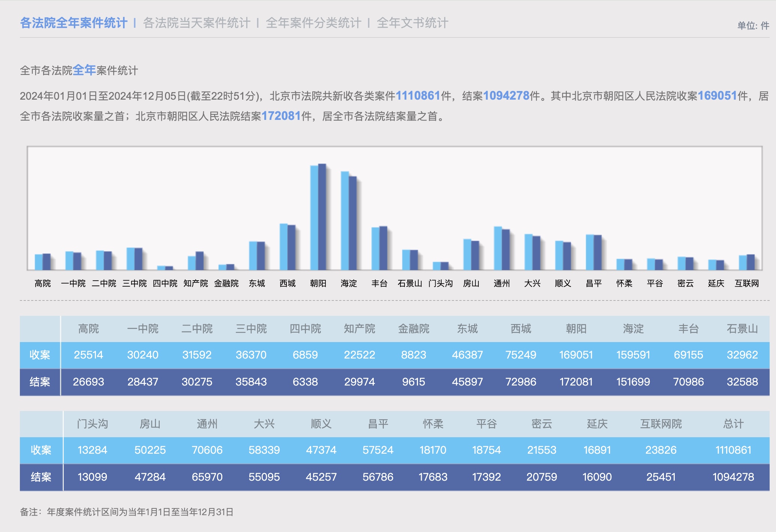Click 门头沟 收案 value 13284
Screen dimensions: 776x532
[92, 450]
